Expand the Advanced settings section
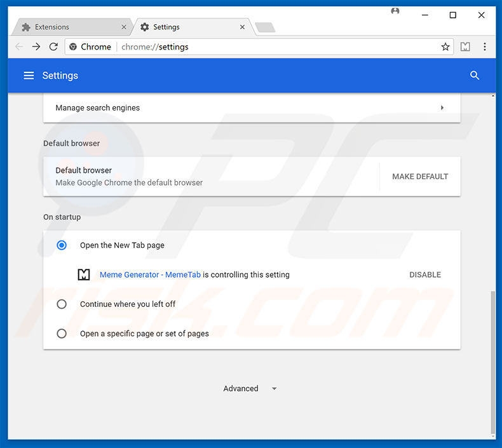 pos(250,388)
